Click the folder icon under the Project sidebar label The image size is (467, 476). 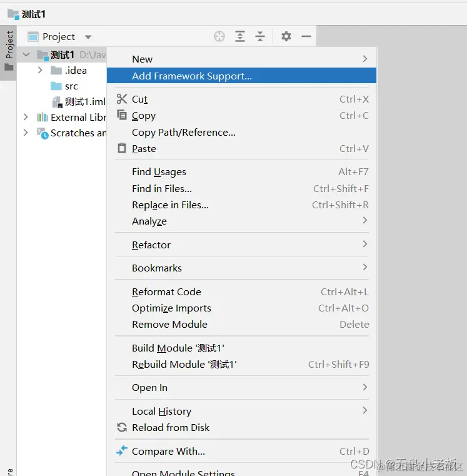click(9, 67)
